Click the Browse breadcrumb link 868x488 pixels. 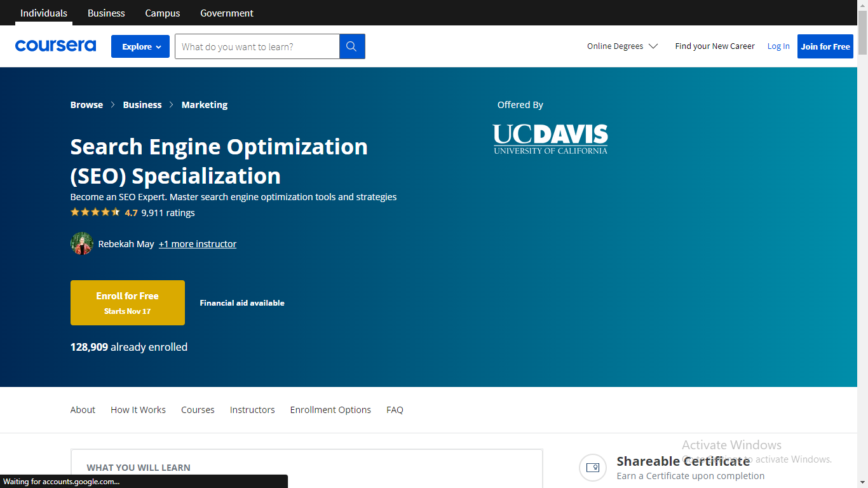click(86, 105)
